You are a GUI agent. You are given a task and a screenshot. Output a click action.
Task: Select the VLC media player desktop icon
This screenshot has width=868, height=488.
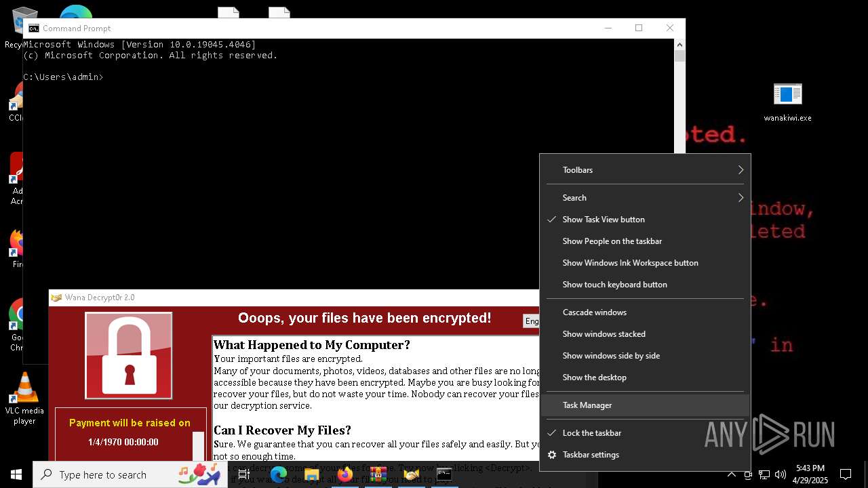point(24,399)
